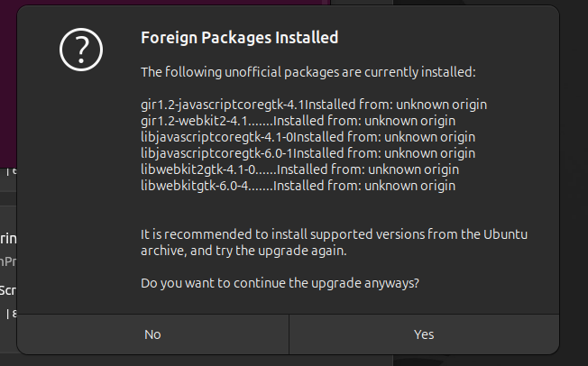Click the purple desktop area behind dialog
This screenshot has width=588, height=366.
[x=7, y=81]
